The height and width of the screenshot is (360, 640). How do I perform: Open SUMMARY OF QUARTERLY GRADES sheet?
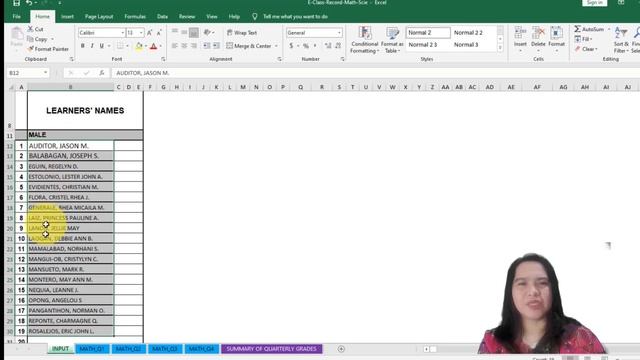271,349
